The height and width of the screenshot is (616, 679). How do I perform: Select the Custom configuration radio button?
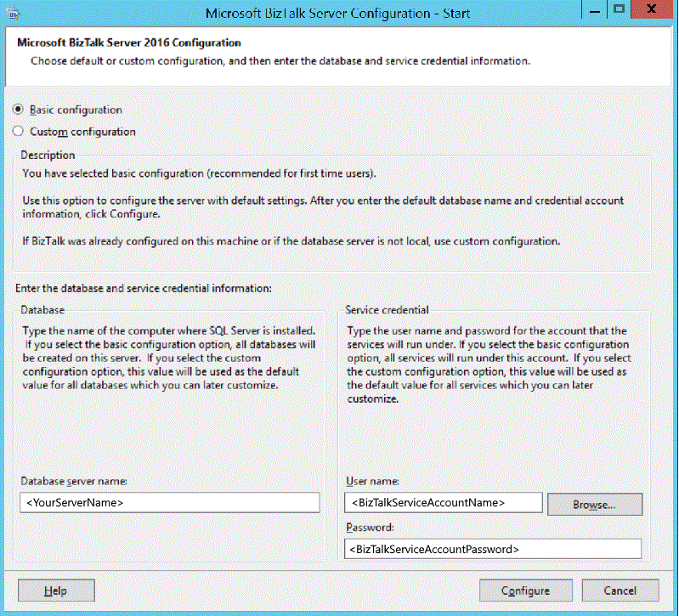click(x=18, y=131)
